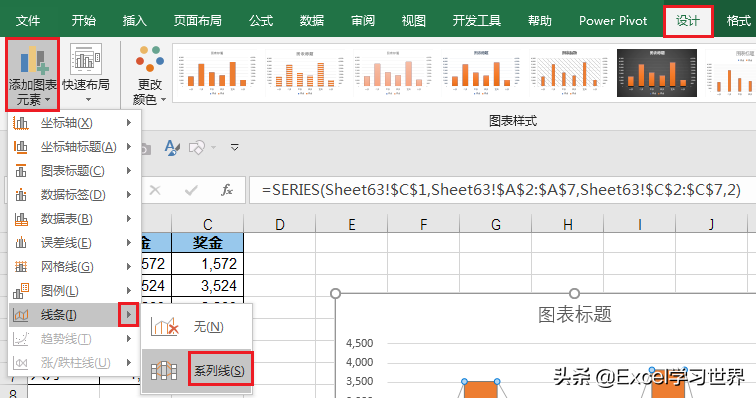Click the formula bar cancel X icon
The image size is (756, 398).
pyautogui.click(x=155, y=190)
